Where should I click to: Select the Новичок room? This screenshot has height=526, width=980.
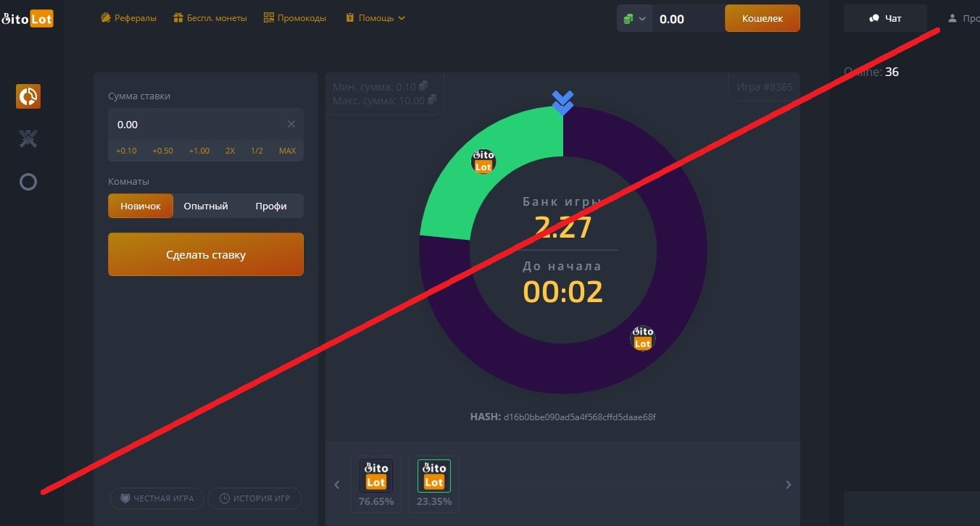141,206
